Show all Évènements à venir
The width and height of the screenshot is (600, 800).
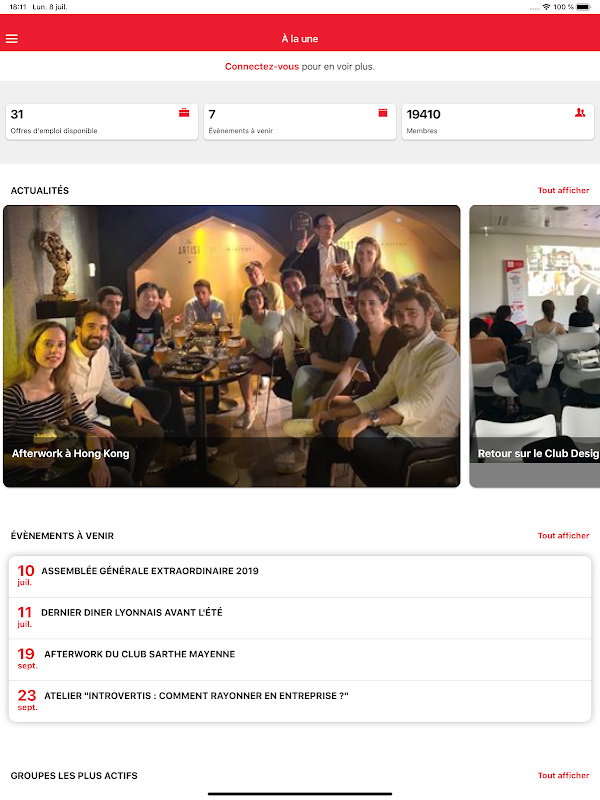click(563, 536)
